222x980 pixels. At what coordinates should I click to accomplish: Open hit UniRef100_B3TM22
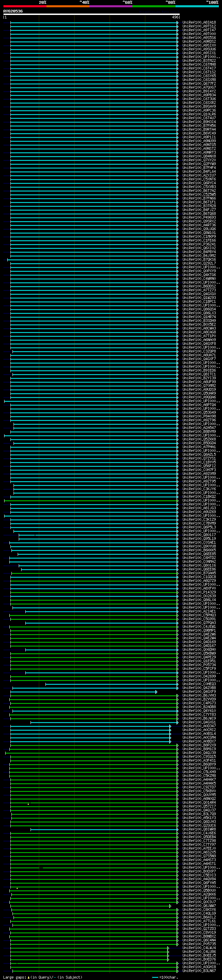pos(199,61)
